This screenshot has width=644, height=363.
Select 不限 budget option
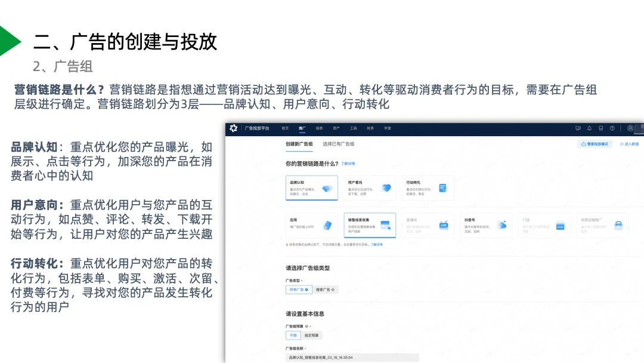(293, 336)
